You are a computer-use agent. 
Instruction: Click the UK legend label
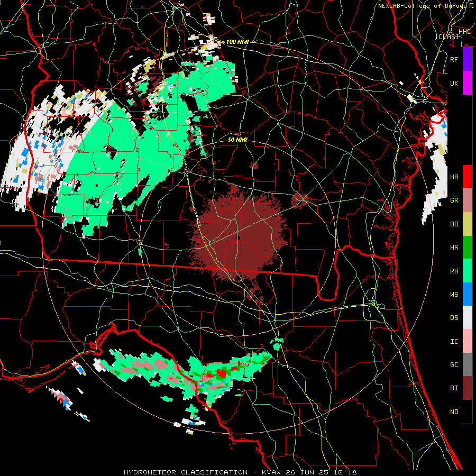[454, 83]
